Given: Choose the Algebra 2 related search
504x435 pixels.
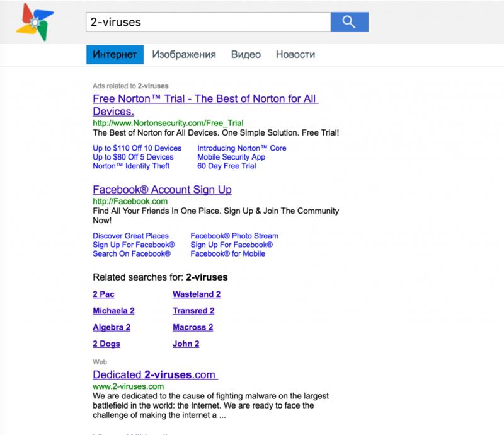Looking at the screenshot, I should (x=112, y=327).
